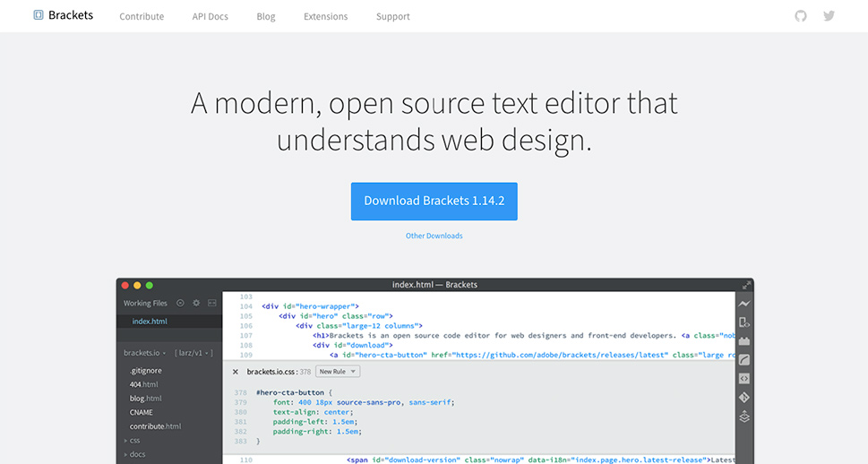
Task: Open the Other Downloads link
Action: pyautogui.click(x=434, y=236)
